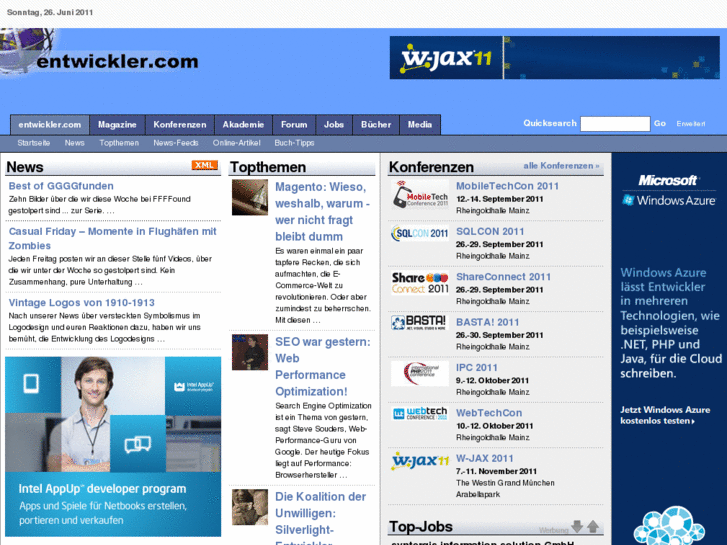Open Vintage Logos von 1910-1913 article

click(x=82, y=303)
